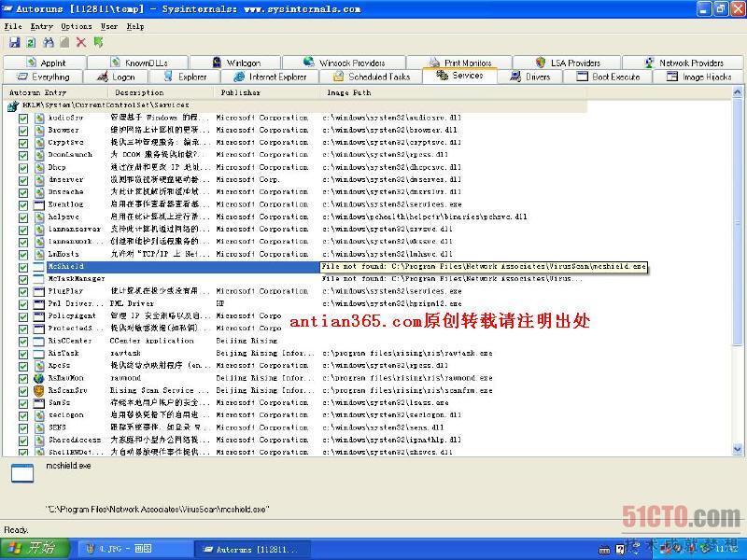Click the AudioSrv entry icon
Screen dimensions: 747x560
point(39,118)
